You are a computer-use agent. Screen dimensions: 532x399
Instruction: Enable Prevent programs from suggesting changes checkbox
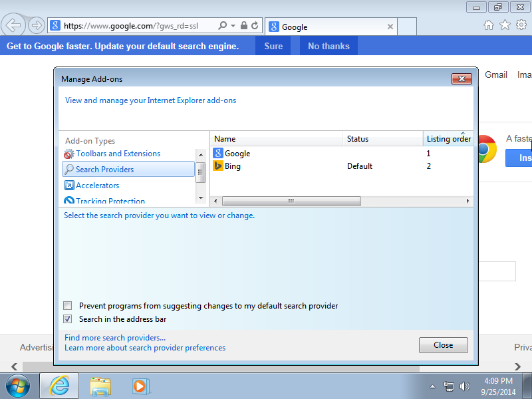(x=68, y=306)
